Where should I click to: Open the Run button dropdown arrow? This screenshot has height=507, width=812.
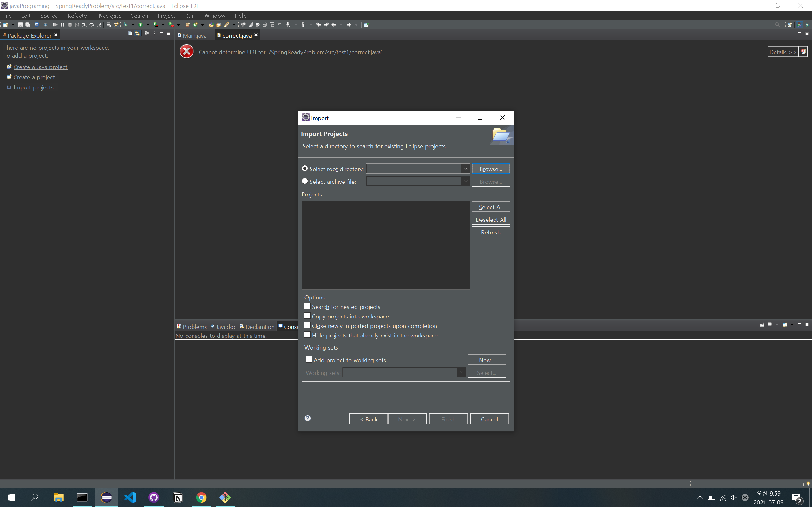tap(147, 25)
